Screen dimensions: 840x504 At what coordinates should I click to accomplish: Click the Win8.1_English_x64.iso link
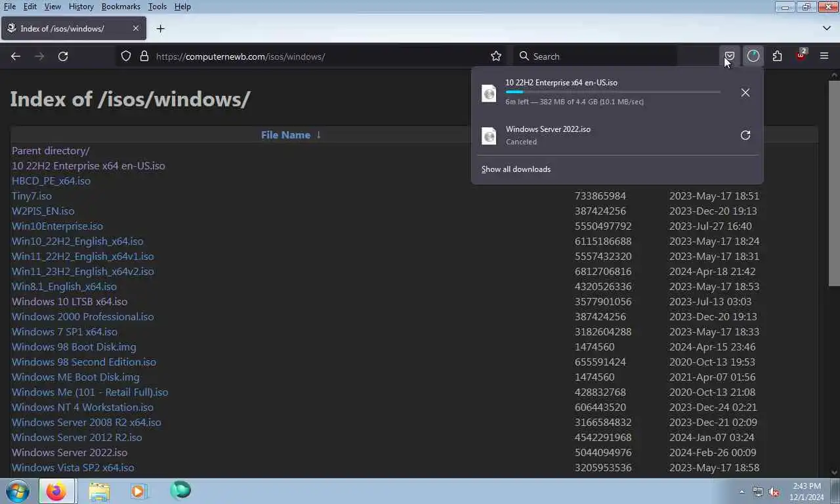[64, 286]
